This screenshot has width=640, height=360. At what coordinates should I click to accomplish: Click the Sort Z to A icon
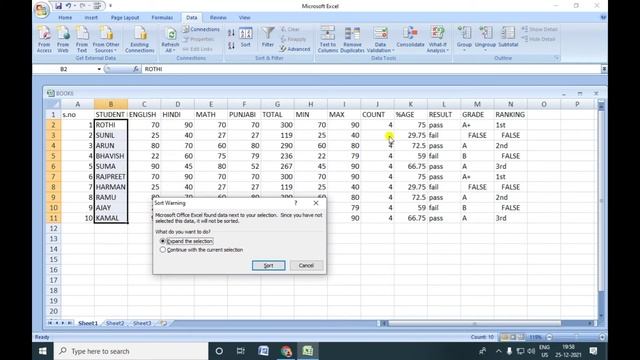click(x=231, y=45)
